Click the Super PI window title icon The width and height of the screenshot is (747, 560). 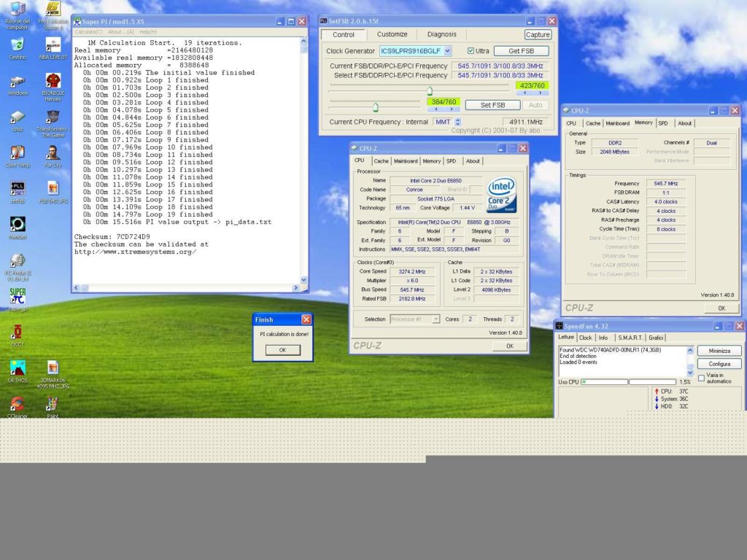click(77, 21)
